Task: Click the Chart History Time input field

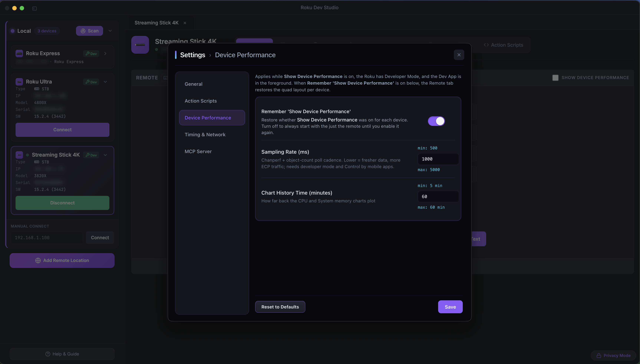Action: click(x=438, y=196)
